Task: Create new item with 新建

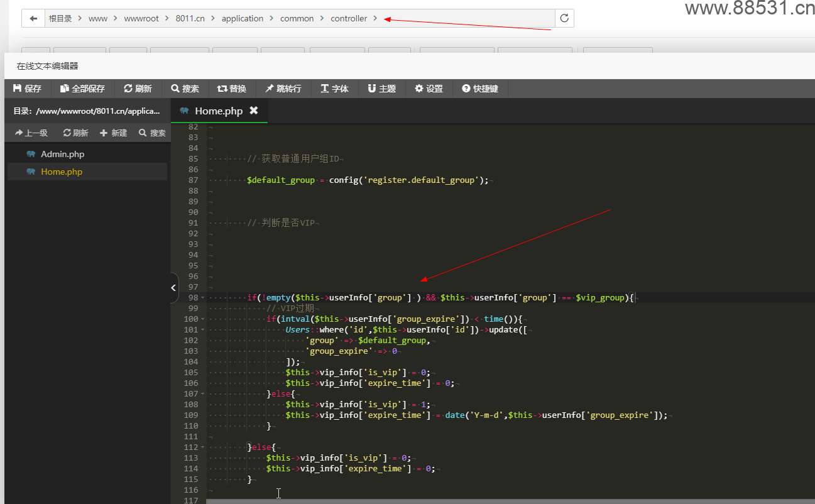Action: click(114, 133)
